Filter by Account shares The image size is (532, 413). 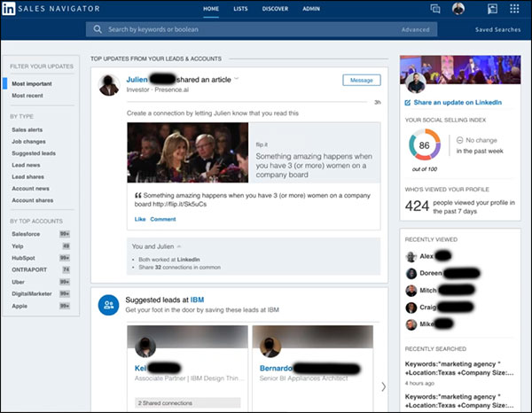point(33,200)
